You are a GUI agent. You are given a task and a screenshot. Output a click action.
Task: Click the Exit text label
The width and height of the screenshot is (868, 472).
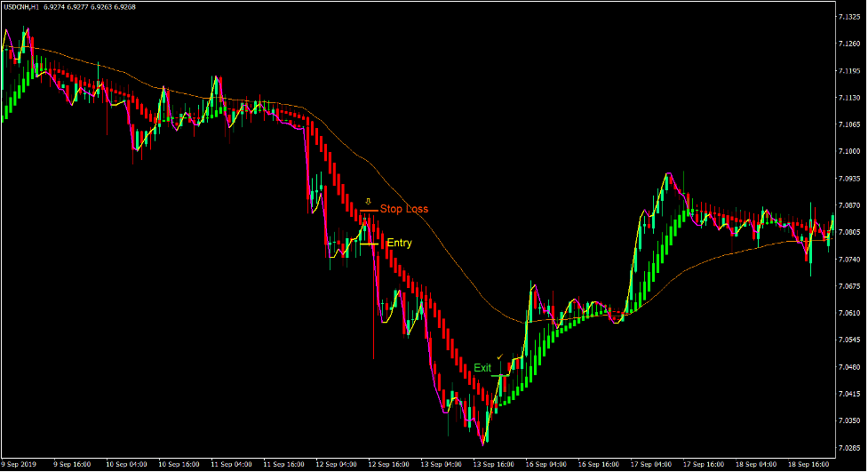[x=482, y=368]
